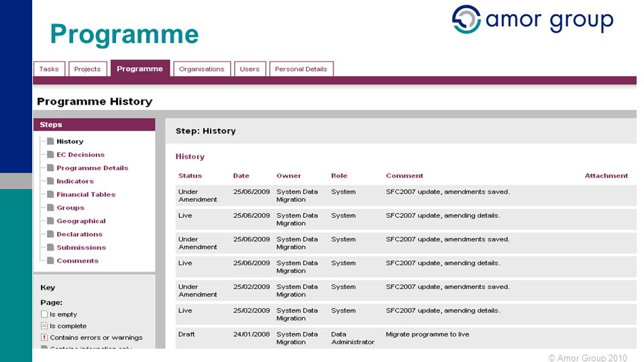This screenshot has height=362, width=644.
Task: Open the Declarations step
Action: tap(80, 235)
